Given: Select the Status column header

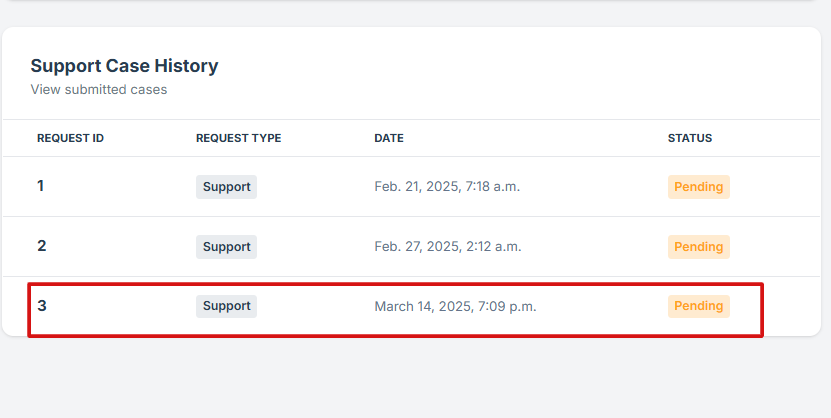Looking at the screenshot, I should 690,138.
